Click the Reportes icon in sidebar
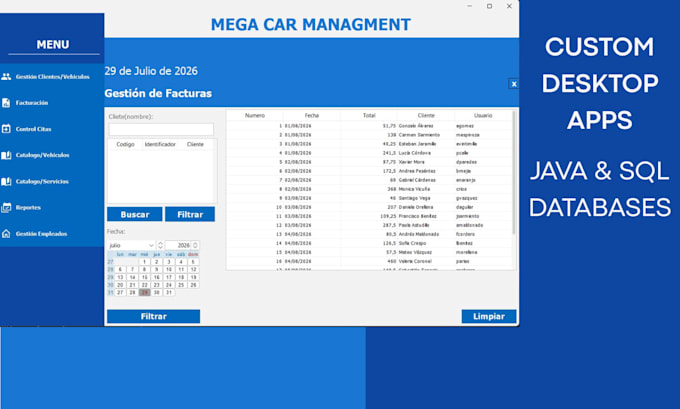Viewport: 680px width, 409px height. (x=6, y=208)
